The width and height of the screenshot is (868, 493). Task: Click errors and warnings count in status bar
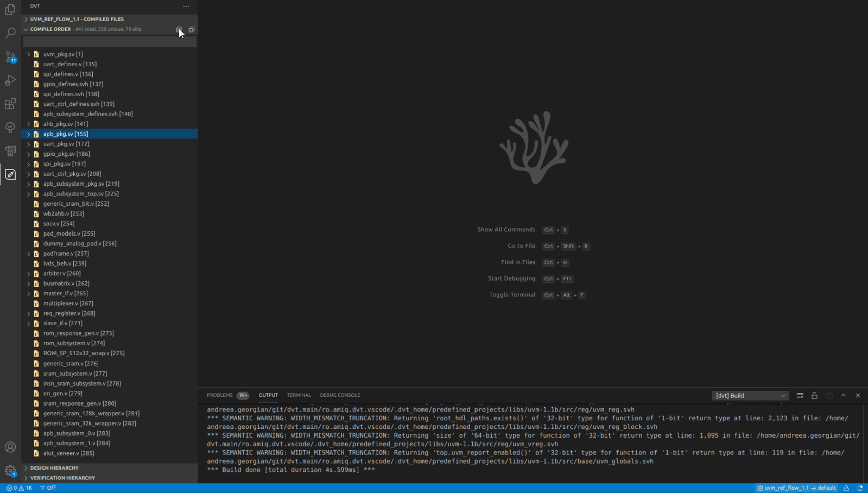[x=19, y=488]
